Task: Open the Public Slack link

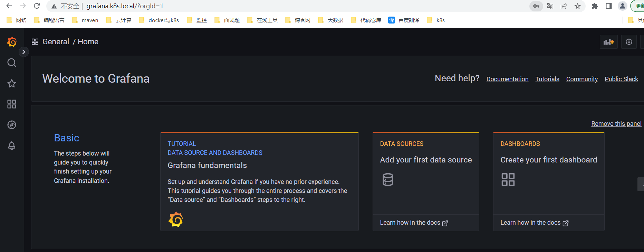Action: tap(621, 79)
